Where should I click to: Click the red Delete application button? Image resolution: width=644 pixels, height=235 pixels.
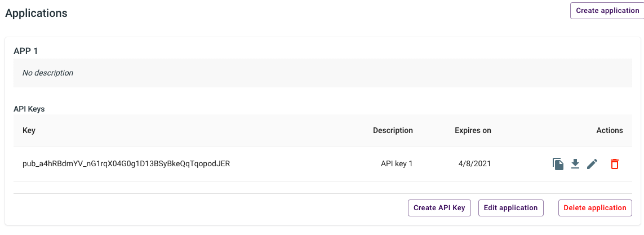(595, 208)
